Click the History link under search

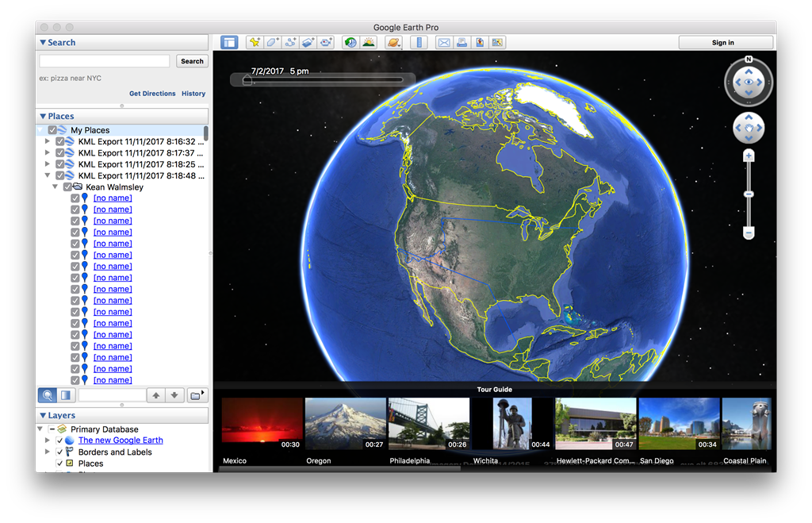click(x=193, y=94)
